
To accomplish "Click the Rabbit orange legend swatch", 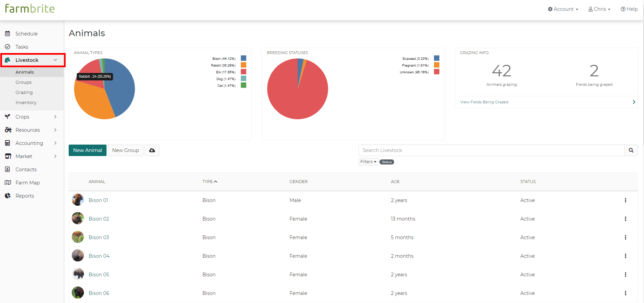I will [x=244, y=65].
